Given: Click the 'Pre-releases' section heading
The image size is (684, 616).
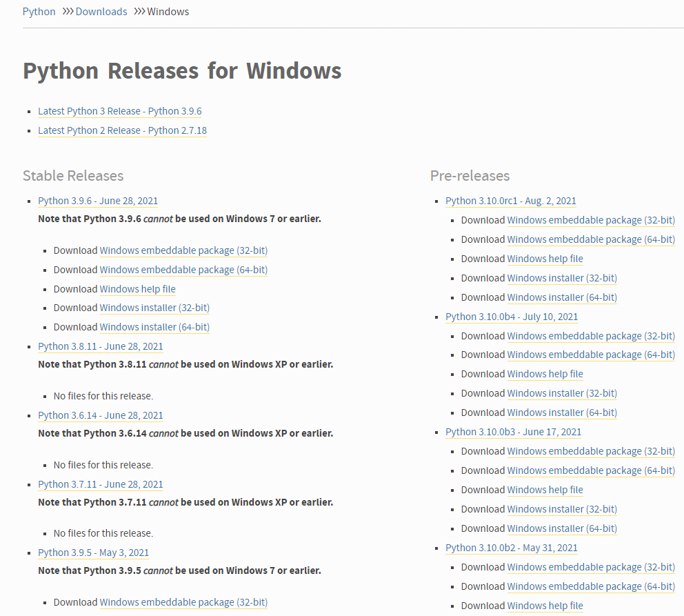Looking at the screenshot, I should (470, 176).
